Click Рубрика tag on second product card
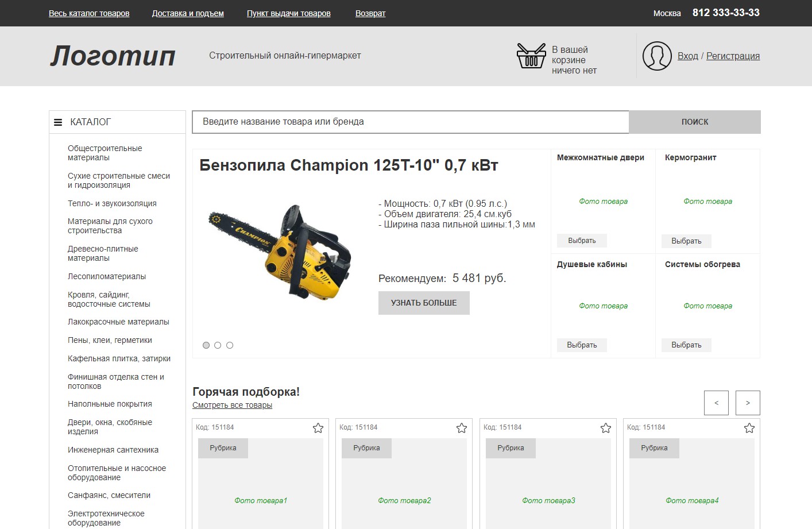Image resolution: width=812 pixels, height=529 pixels. (x=366, y=448)
